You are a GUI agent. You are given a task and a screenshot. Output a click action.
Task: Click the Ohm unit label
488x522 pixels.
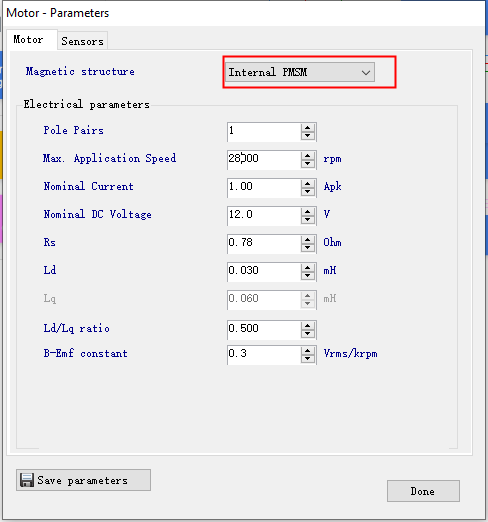[332, 242]
